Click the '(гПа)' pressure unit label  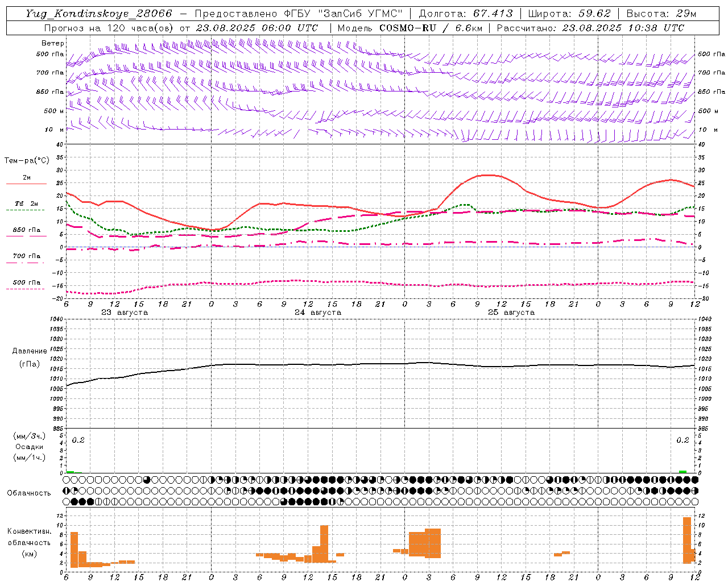click(x=30, y=364)
